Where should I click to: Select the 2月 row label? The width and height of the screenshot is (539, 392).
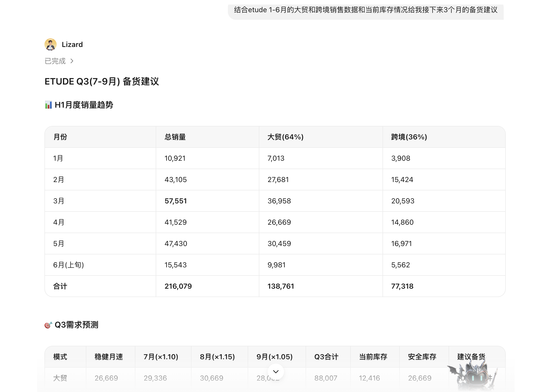pyautogui.click(x=58, y=180)
